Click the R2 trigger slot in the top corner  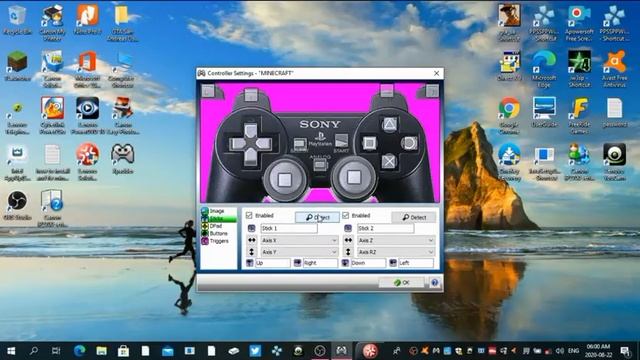pyautogui.click(x=432, y=91)
